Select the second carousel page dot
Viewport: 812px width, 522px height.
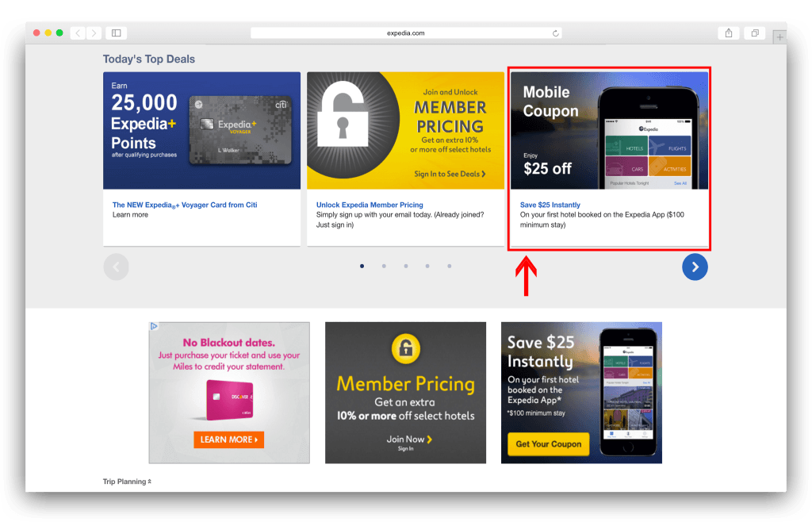click(x=384, y=267)
